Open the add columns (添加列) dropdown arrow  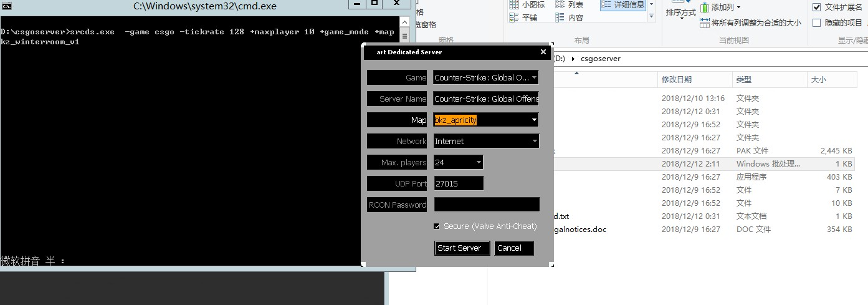[x=738, y=7]
